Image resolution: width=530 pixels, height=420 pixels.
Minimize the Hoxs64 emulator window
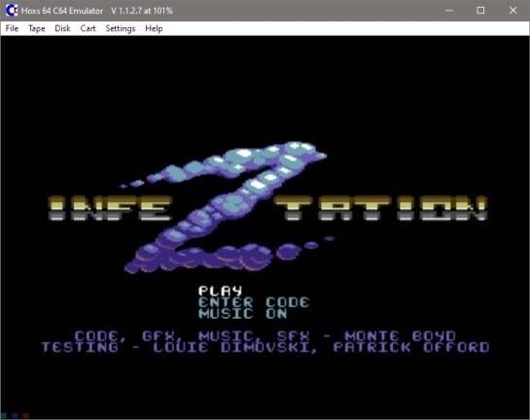[x=449, y=11]
